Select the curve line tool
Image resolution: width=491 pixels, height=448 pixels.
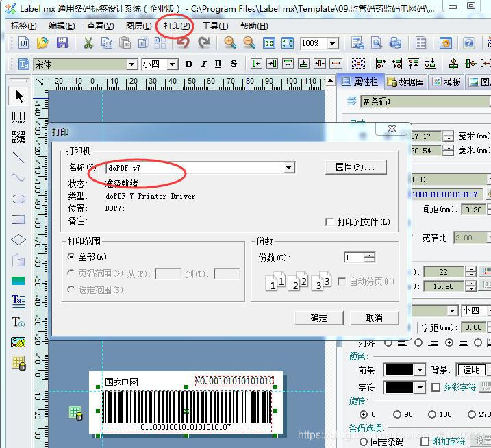coord(18,177)
